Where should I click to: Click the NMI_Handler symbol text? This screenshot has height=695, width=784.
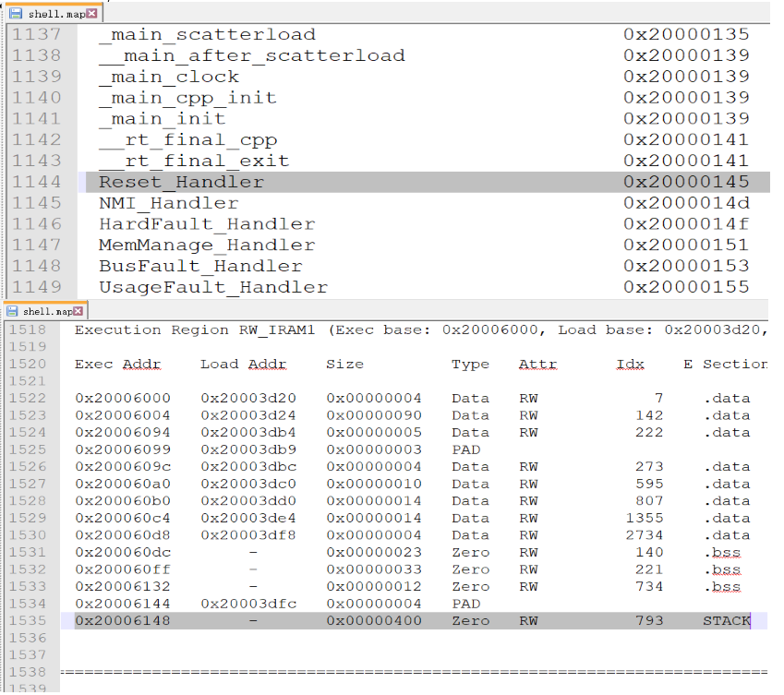click(x=166, y=203)
